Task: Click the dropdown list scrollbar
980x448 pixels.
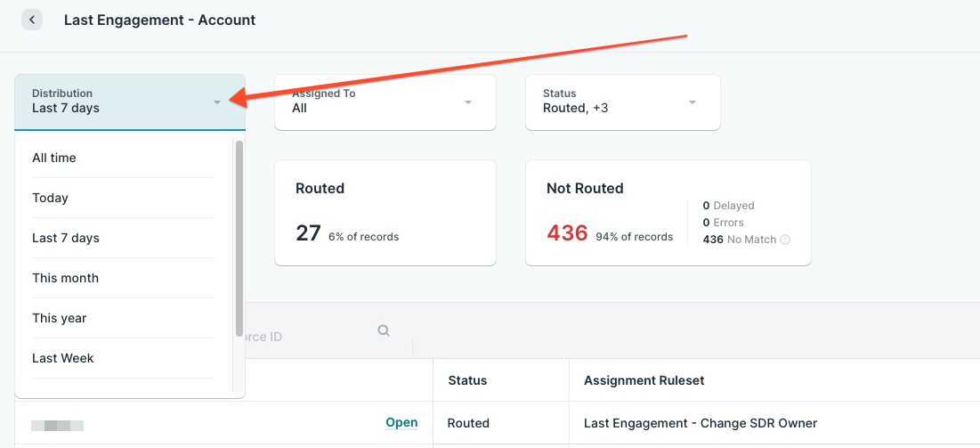Action: pyautogui.click(x=239, y=240)
